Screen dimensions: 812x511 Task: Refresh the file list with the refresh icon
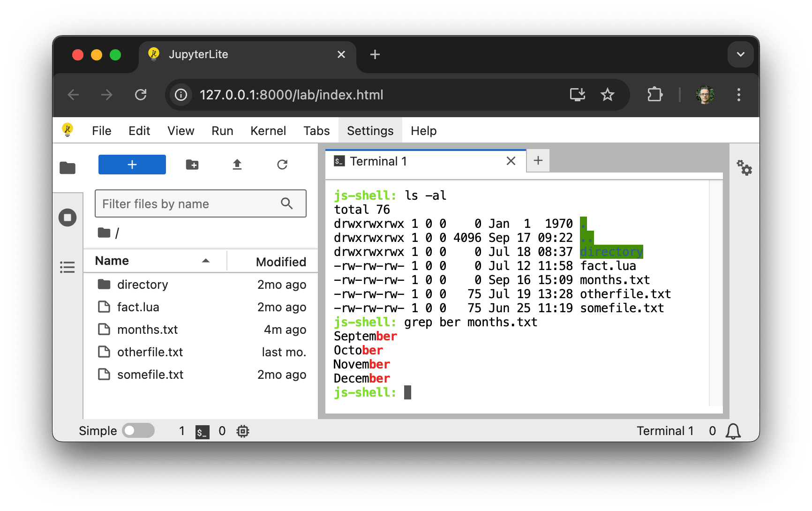(x=282, y=165)
